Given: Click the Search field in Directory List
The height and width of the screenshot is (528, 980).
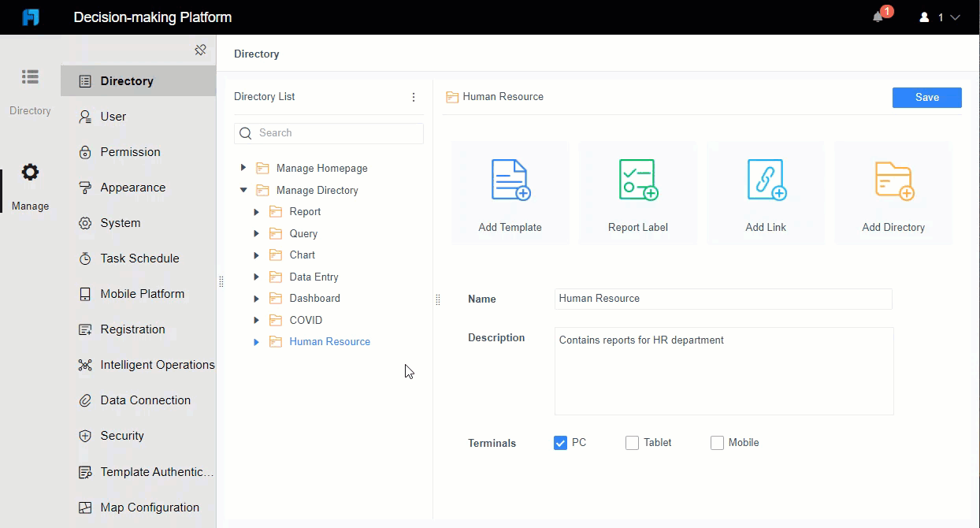Looking at the screenshot, I should (x=329, y=132).
